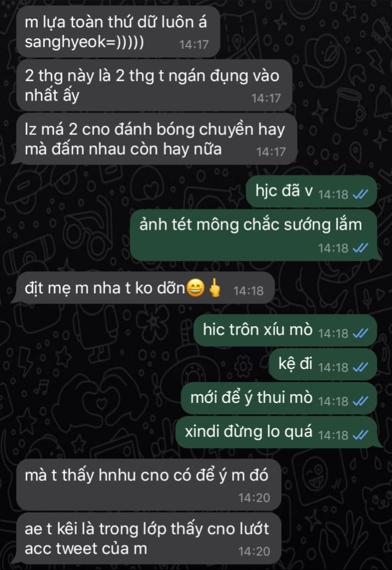Tap the double check on 'ảnh tét mông' message
Viewport: 392px width, 570px height.
360,248
